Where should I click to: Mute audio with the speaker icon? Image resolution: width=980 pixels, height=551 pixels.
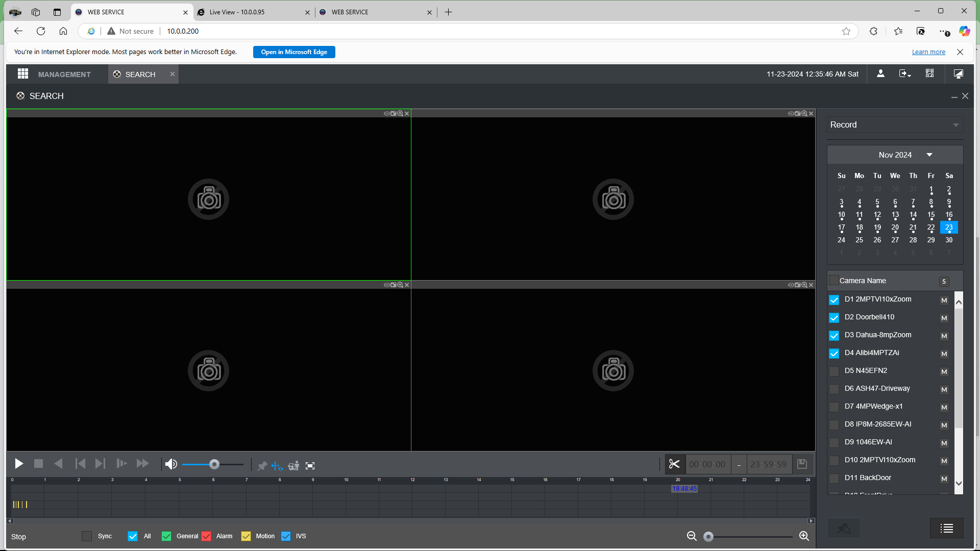tap(171, 464)
